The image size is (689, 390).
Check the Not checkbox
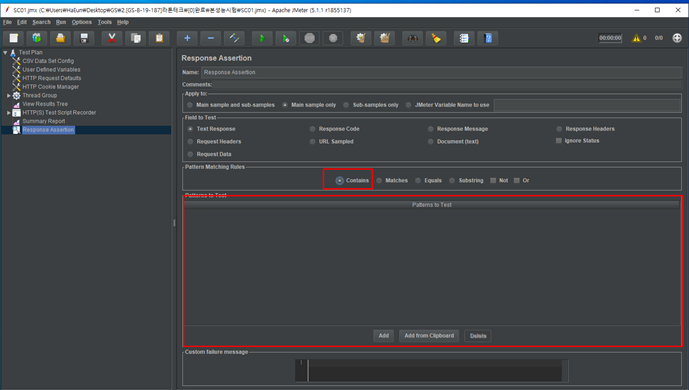(493, 181)
